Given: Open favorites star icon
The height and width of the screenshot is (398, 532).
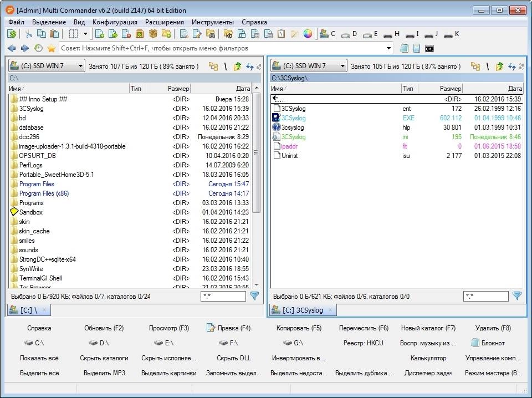Looking at the screenshot, I should [51, 48].
